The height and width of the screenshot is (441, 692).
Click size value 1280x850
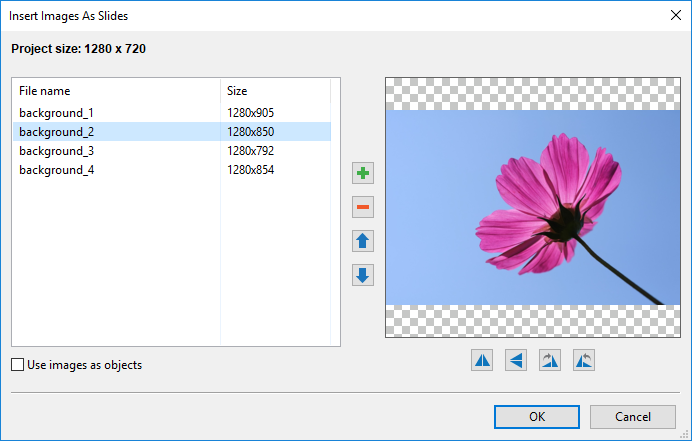pos(251,132)
